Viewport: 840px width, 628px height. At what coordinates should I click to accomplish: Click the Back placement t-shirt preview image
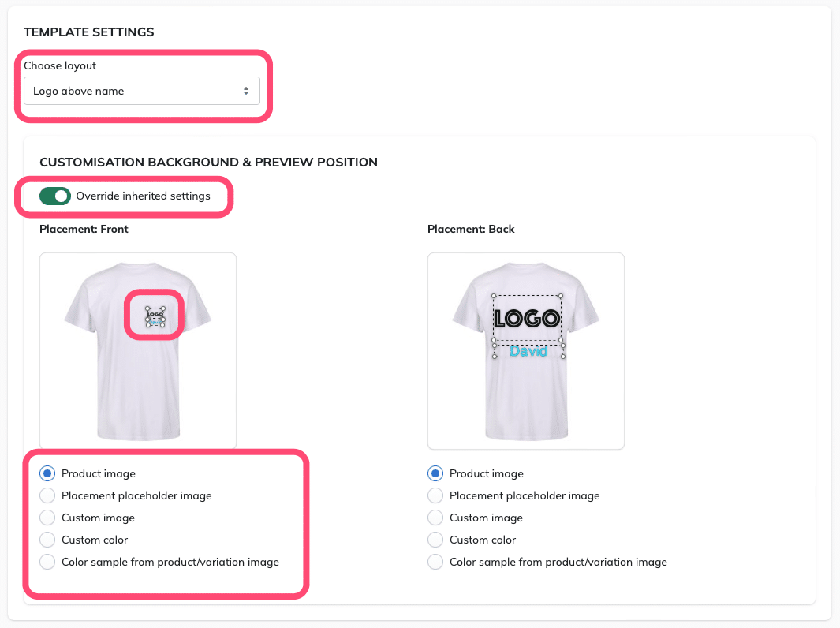[526, 351]
